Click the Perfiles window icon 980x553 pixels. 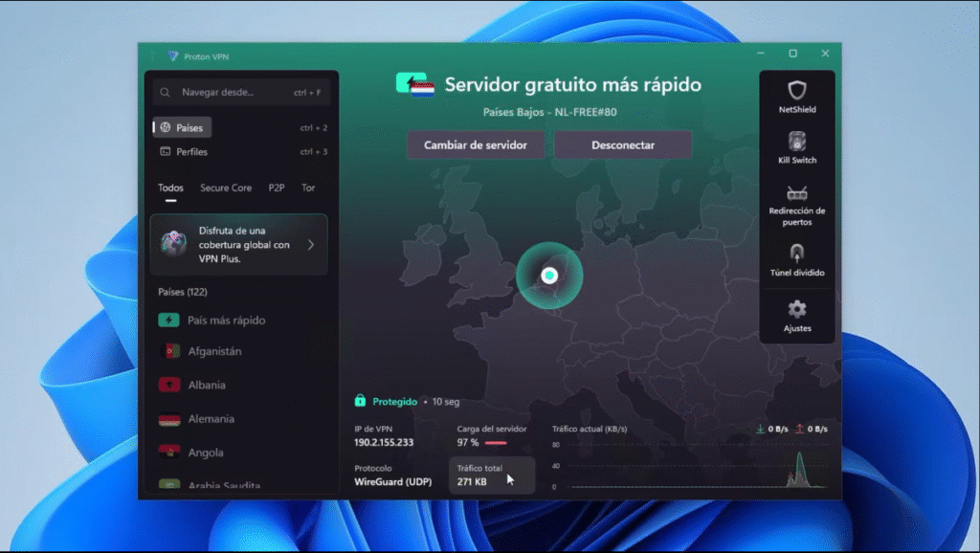click(165, 151)
